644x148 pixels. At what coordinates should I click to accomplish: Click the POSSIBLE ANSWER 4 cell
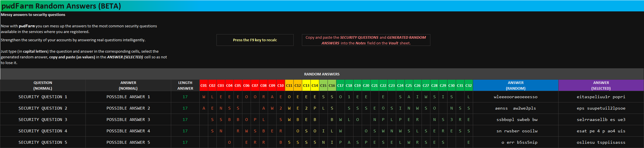(128, 131)
